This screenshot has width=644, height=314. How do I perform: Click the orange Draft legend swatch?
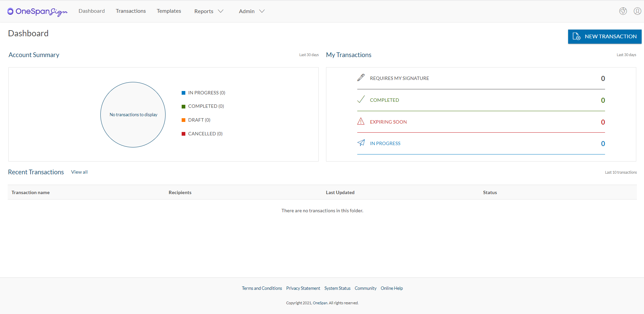coord(184,120)
